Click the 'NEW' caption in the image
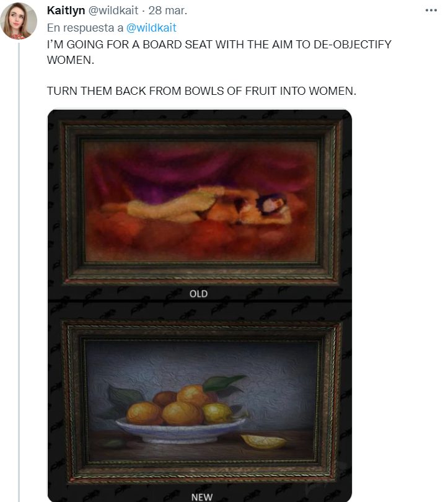448x502 pixels. [x=202, y=497]
